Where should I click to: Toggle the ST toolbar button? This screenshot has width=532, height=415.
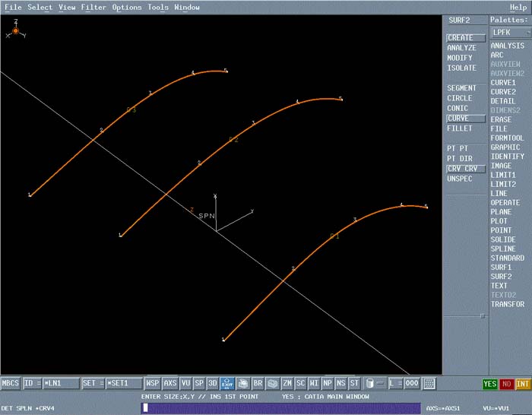click(x=354, y=383)
